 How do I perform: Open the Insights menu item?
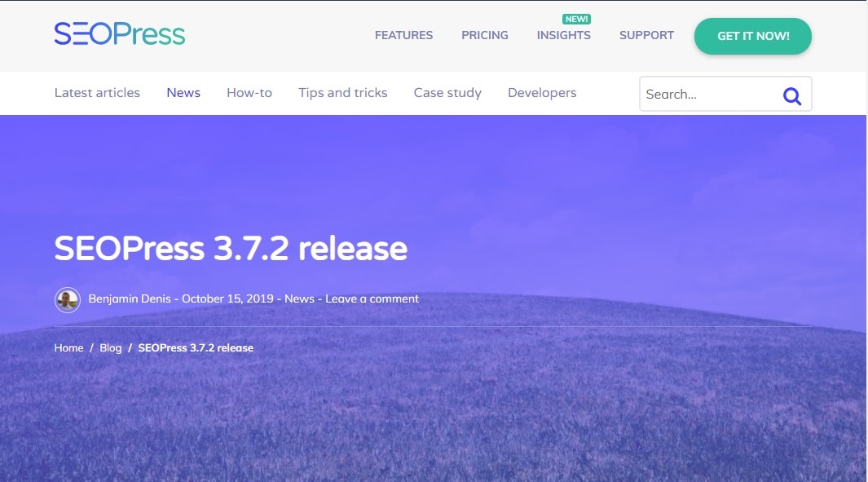point(563,35)
